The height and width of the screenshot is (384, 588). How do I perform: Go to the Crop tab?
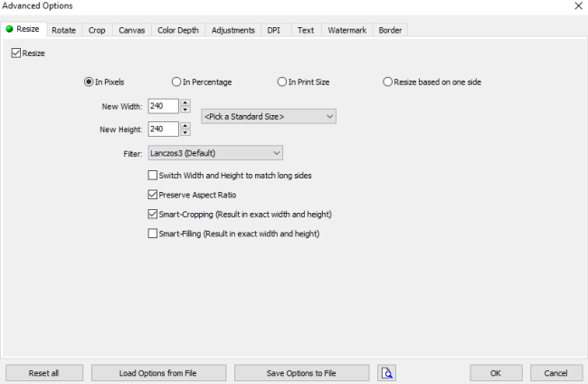97,31
